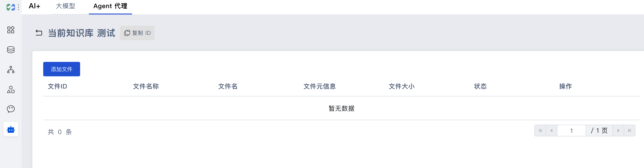This screenshot has height=168, width=644.
Task: Click the 添加文件 button
Action: tap(61, 69)
